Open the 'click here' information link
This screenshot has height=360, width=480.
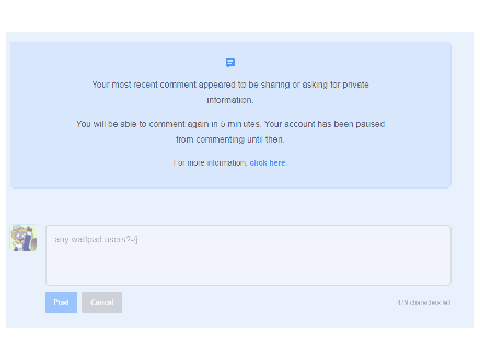tap(268, 163)
